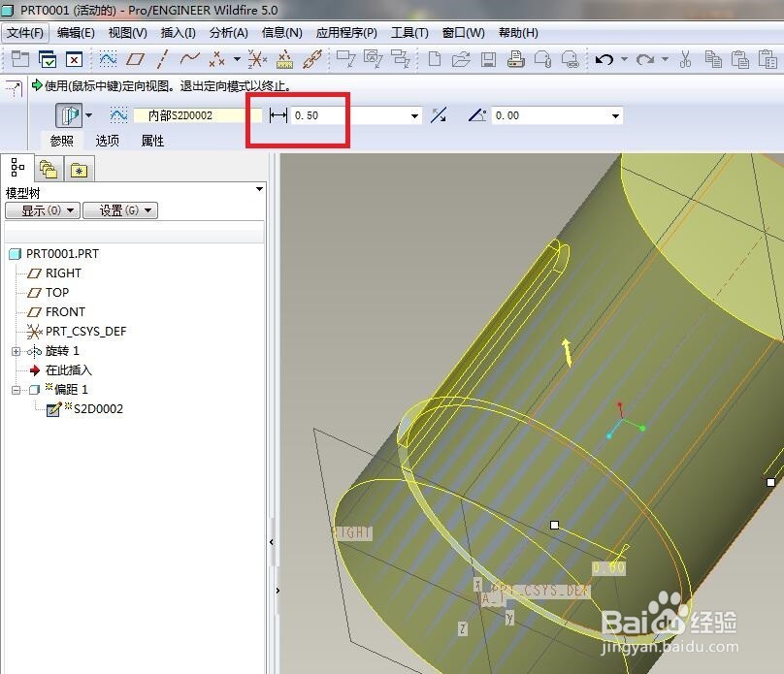784x674 pixels.
Task: Click the paste special icon
Action: (768, 59)
